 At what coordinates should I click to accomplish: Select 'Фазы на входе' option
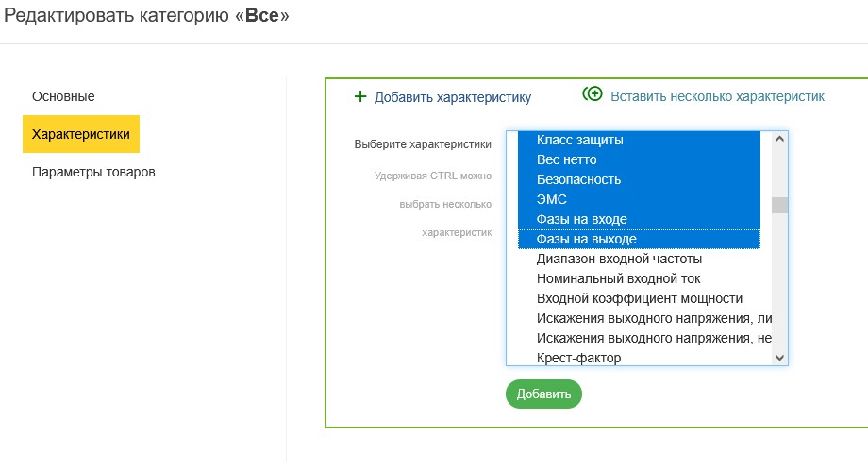581,219
